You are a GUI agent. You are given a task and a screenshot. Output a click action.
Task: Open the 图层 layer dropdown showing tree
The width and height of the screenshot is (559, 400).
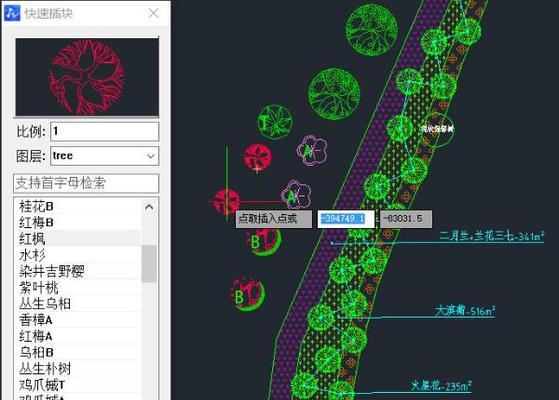click(x=104, y=156)
